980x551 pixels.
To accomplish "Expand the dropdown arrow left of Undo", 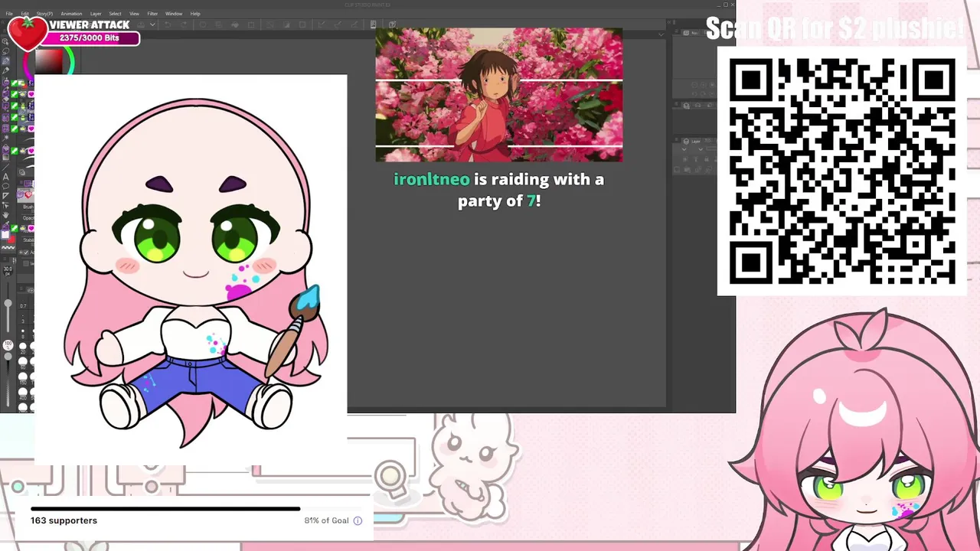I will pos(152,24).
